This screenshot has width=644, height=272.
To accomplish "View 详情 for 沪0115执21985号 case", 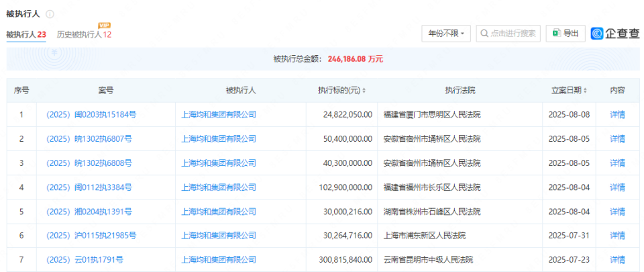I will 617,236.
